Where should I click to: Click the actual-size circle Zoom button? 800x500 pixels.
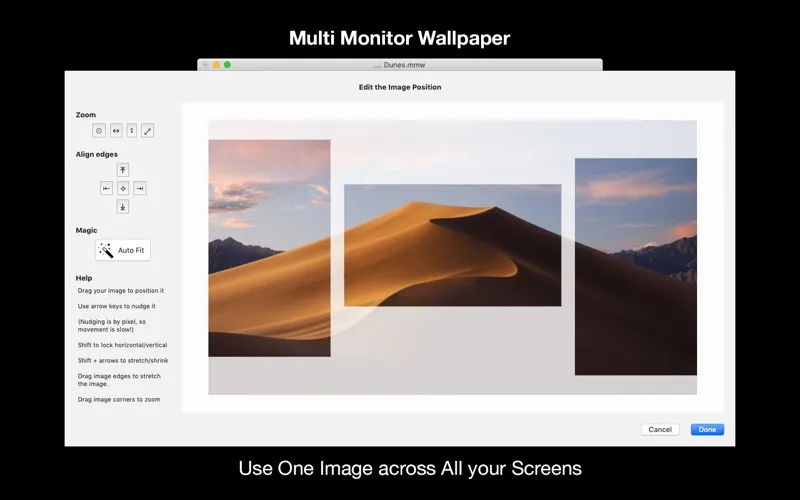tap(99, 131)
